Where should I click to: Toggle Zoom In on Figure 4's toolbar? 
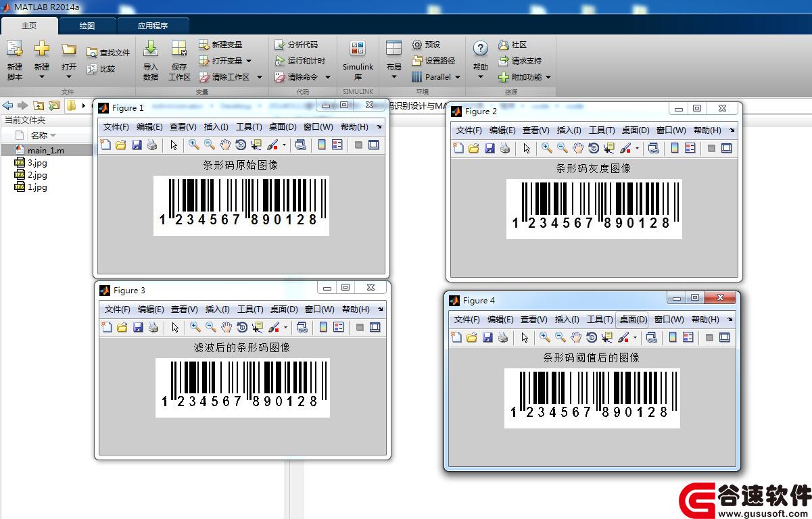(545, 337)
